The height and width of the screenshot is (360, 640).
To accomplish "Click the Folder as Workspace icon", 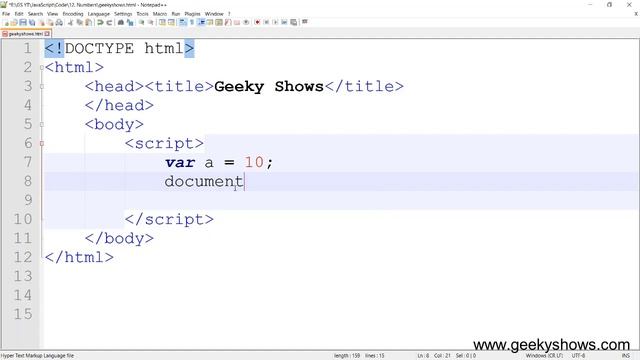I will (x=237, y=22).
